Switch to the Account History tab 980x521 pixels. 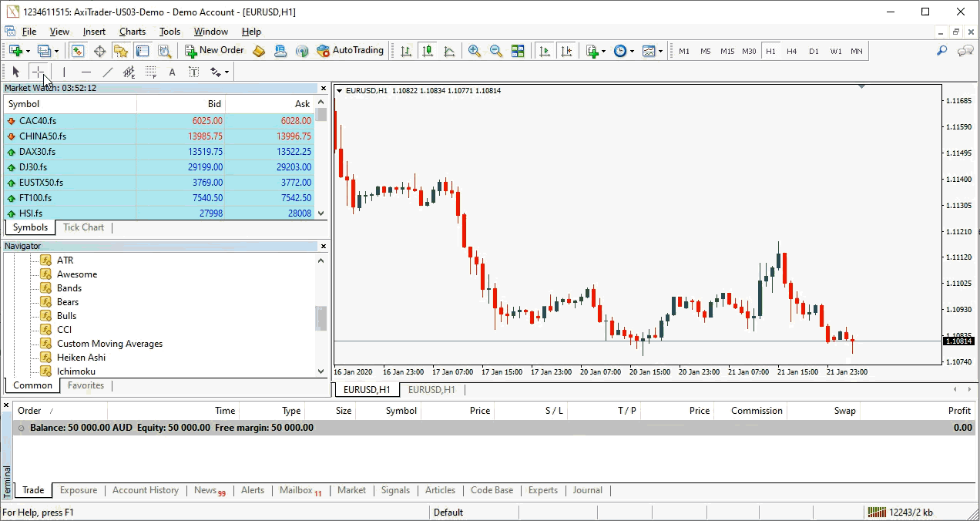coord(145,490)
